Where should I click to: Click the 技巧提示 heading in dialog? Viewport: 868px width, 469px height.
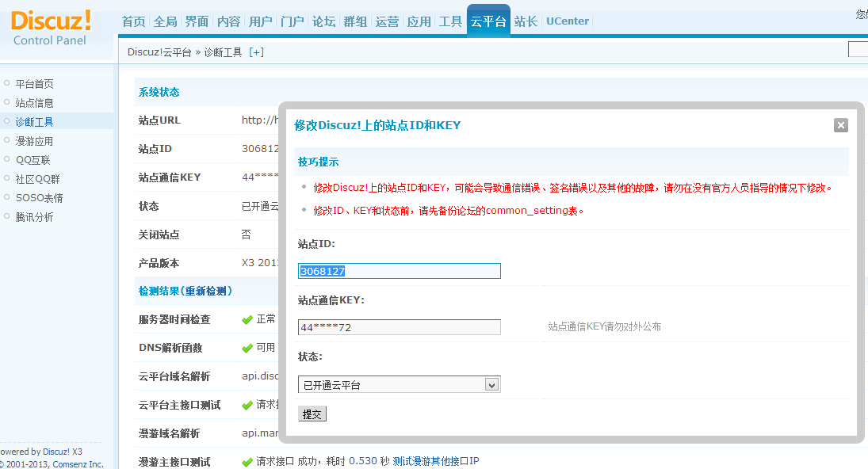(x=319, y=162)
